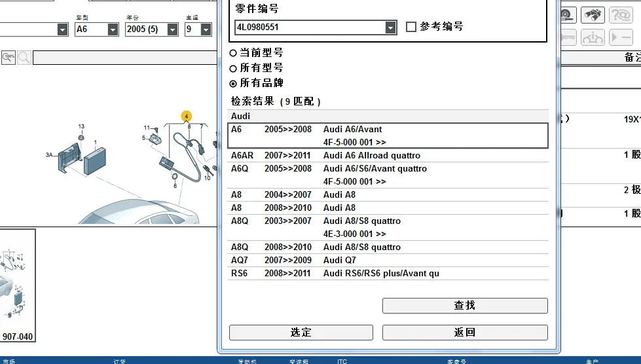
Task: Click part number 8 on the diagram
Action: [x=189, y=126]
